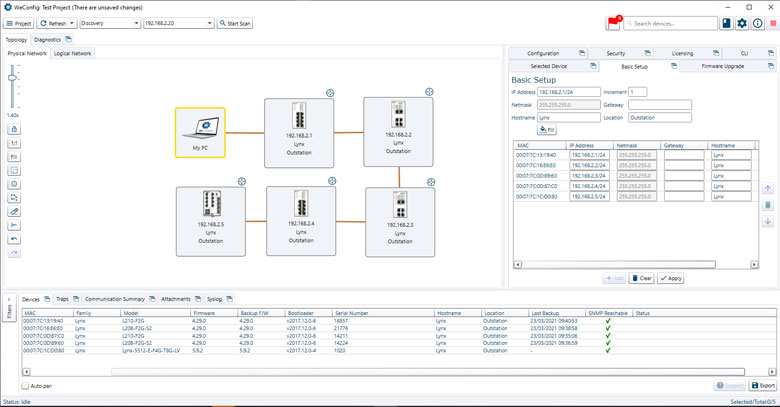Open the 192.168.2.20 adapter dropdown
The image size is (780, 407).
pos(179,23)
